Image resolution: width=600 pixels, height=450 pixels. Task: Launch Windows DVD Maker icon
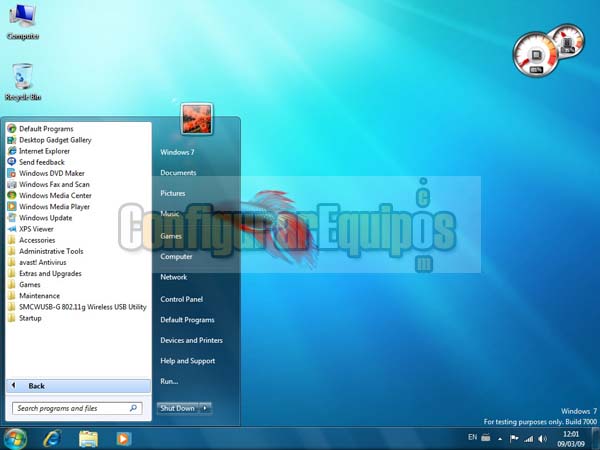pos(12,173)
